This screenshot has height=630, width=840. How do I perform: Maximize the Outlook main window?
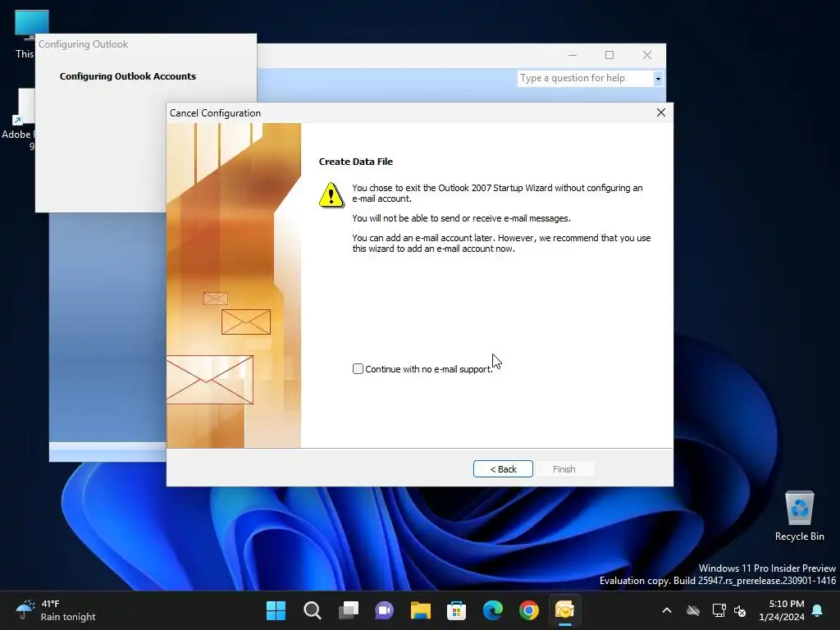[609, 55]
